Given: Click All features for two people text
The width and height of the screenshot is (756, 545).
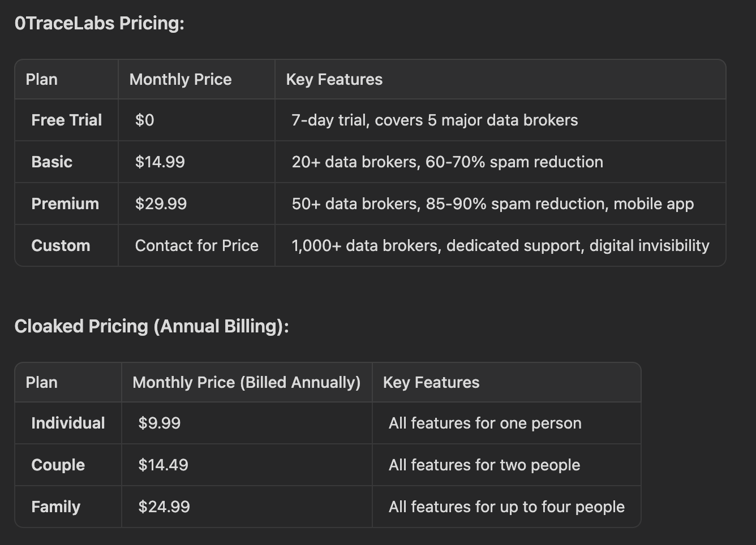Looking at the screenshot, I should pos(484,465).
